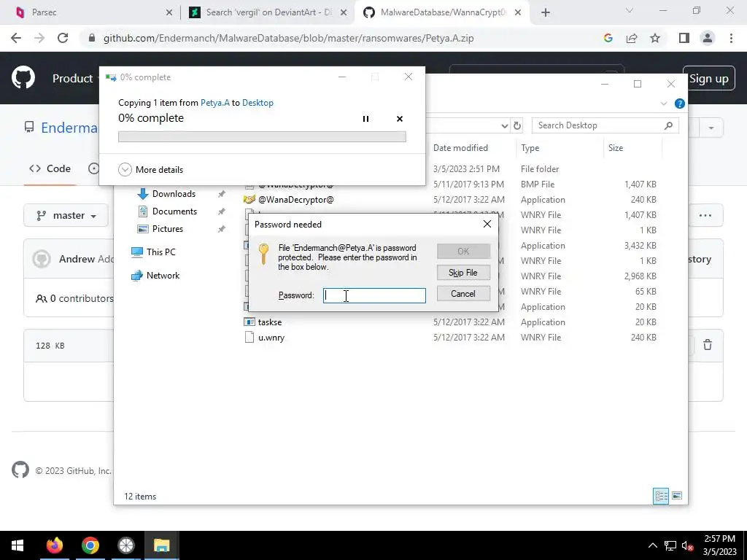This screenshot has width=747, height=560.
Task: Unpin Downloads using its pin icon
Action: [x=222, y=194]
